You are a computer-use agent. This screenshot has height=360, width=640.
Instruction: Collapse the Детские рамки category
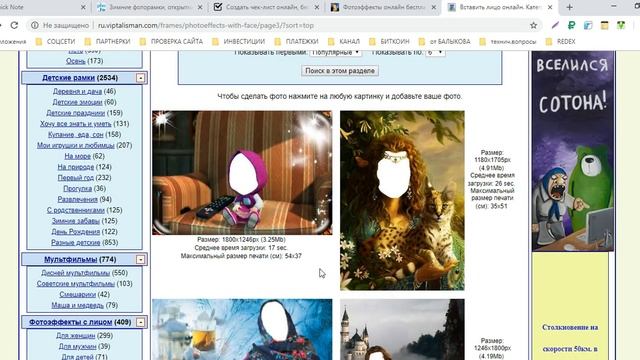[140, 78]
